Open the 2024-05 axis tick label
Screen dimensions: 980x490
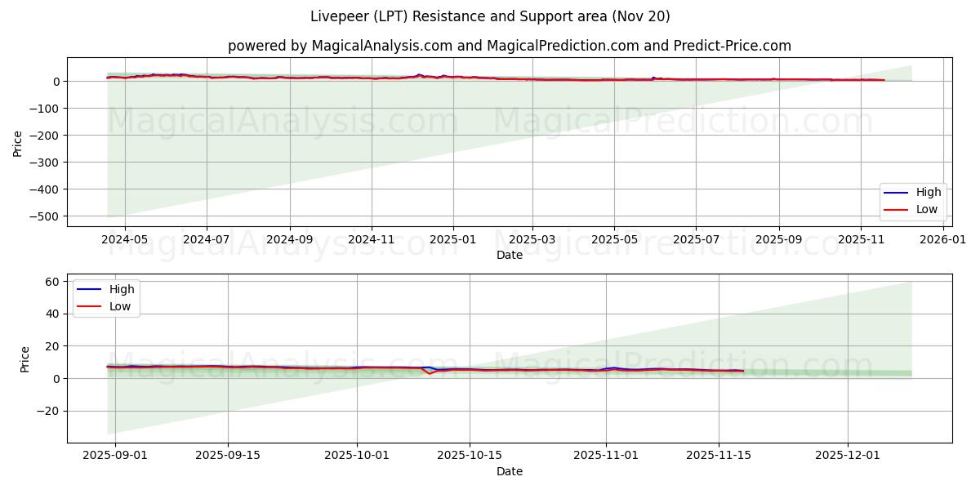[x=124, y=236]
